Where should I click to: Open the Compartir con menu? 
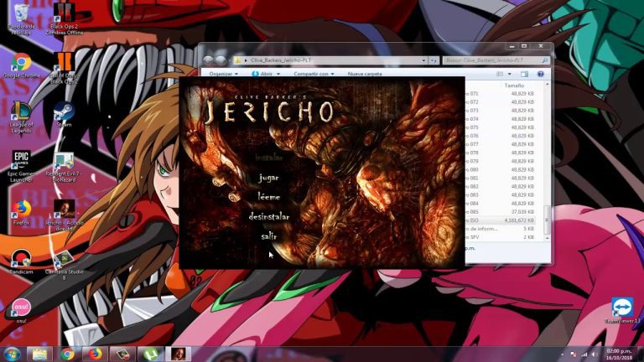pyautogui.click(x=314, y=74)
